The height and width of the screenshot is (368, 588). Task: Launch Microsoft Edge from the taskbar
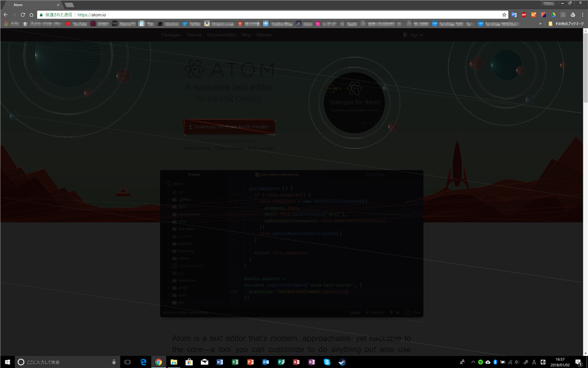(x=143, y=362)
